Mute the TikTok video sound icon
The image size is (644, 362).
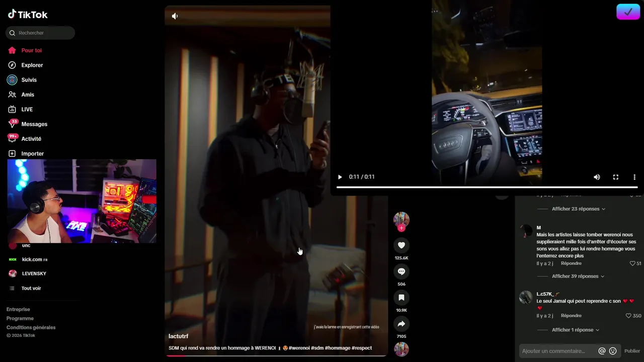click(175, 16)
